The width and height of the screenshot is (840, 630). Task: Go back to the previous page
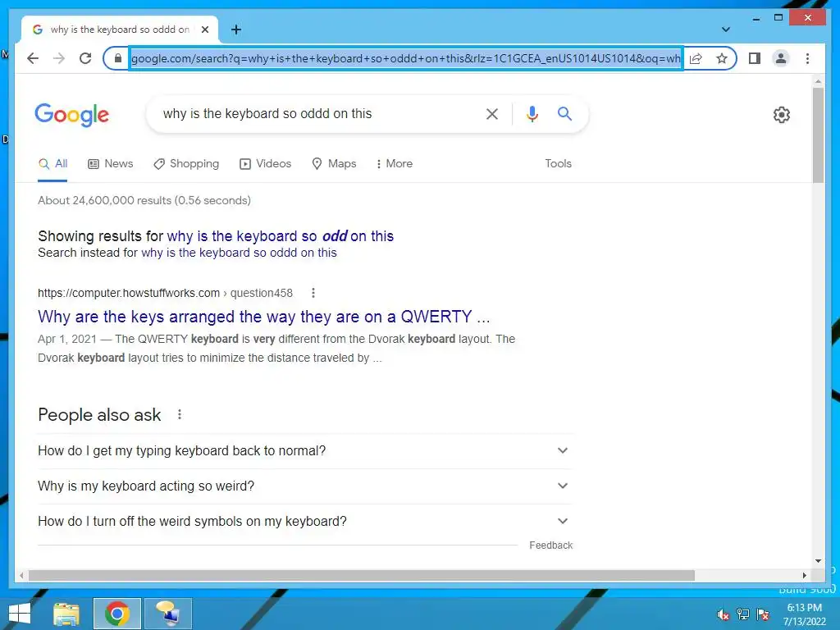33,58
